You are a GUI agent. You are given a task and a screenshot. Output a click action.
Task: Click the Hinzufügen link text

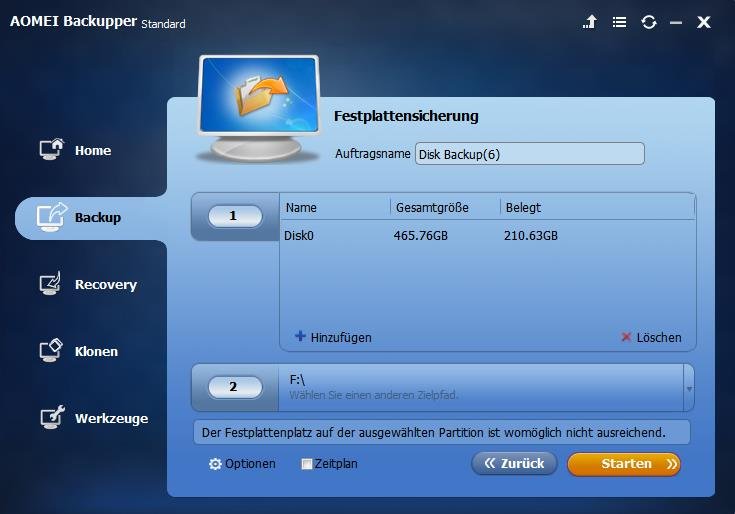341,337
